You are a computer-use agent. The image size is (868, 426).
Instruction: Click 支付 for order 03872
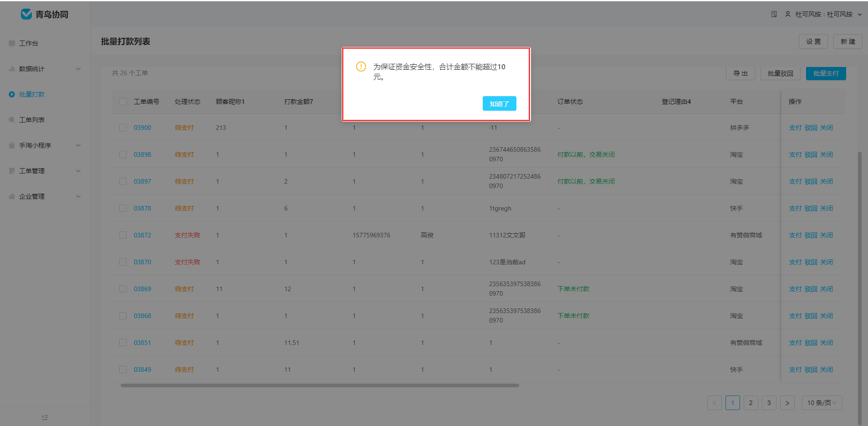795,235
